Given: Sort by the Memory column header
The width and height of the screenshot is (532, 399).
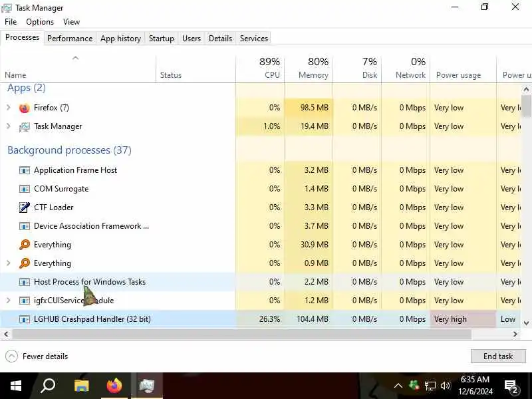Looking at the screenshot, I should click(x=309, y=69).
